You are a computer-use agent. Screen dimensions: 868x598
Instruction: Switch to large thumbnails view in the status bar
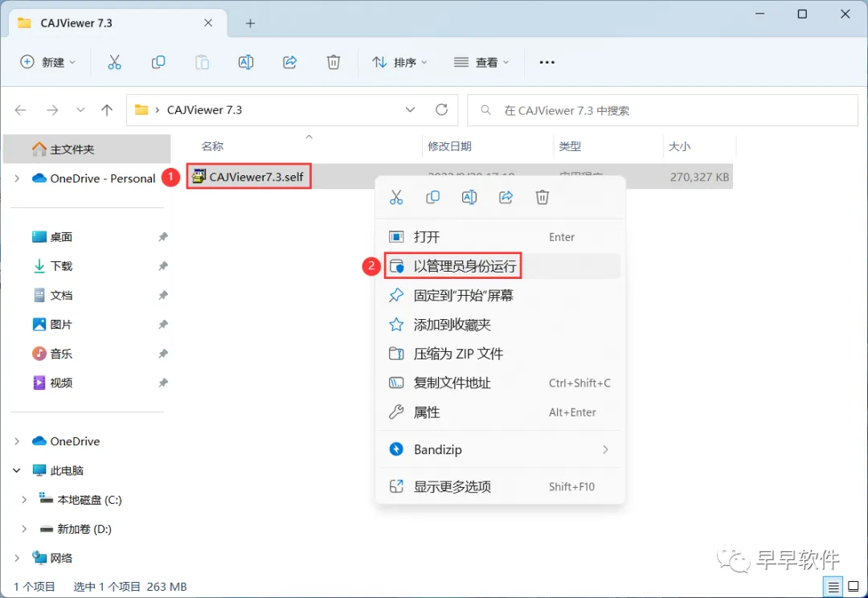854,587
